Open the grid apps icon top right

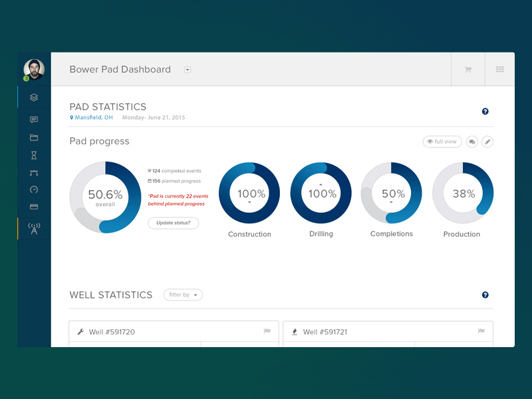[499, 69]
